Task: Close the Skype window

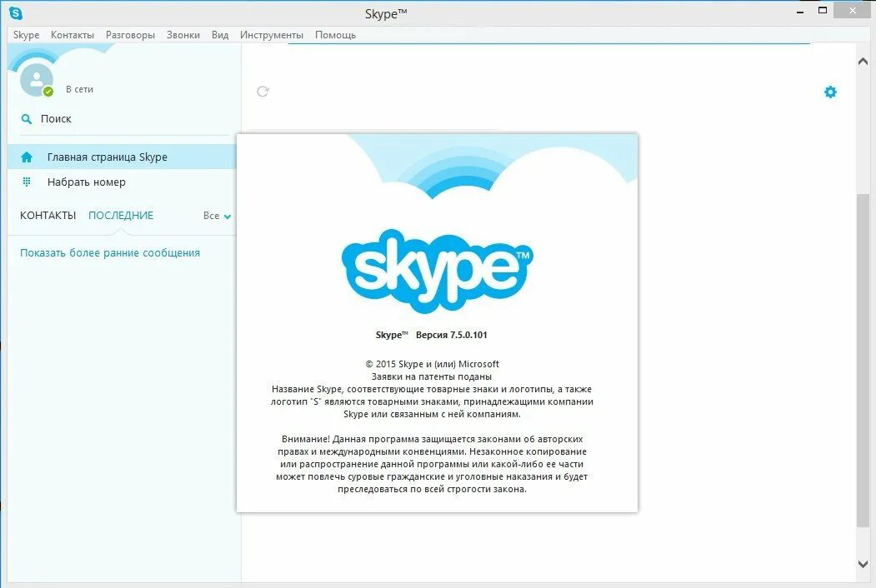Action: 853,11
